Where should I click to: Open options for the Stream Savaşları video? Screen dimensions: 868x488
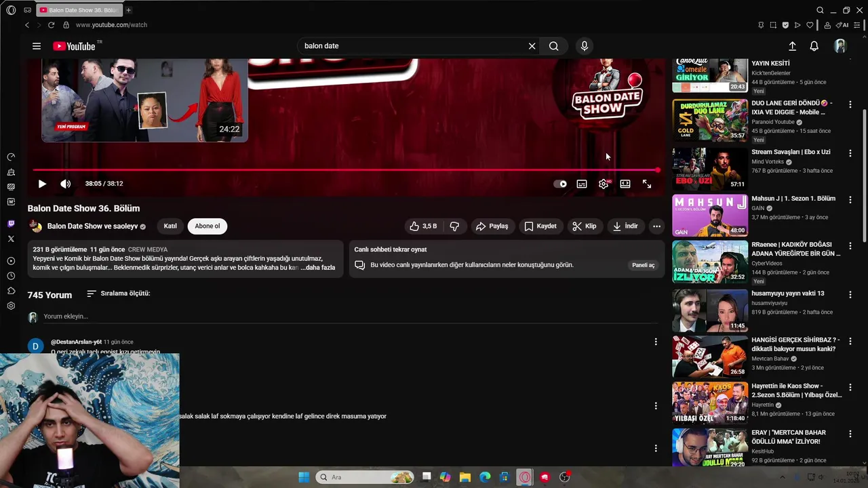850,153
